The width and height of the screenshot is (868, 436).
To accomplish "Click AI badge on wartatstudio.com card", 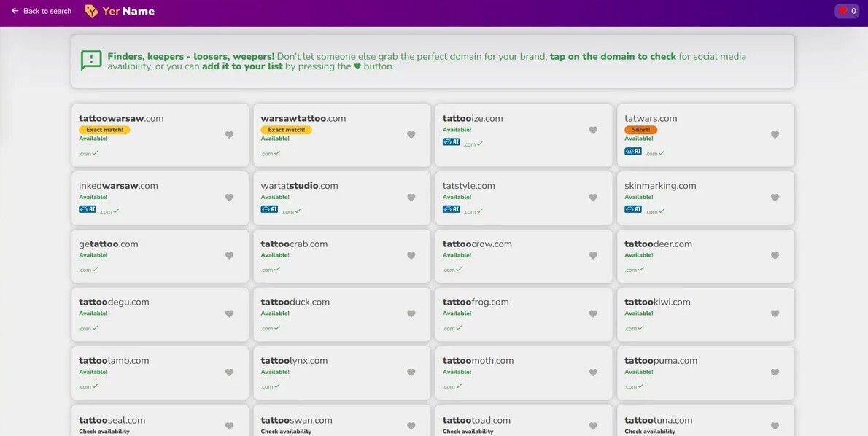I will pyautogui.click(x=269, y=209).
